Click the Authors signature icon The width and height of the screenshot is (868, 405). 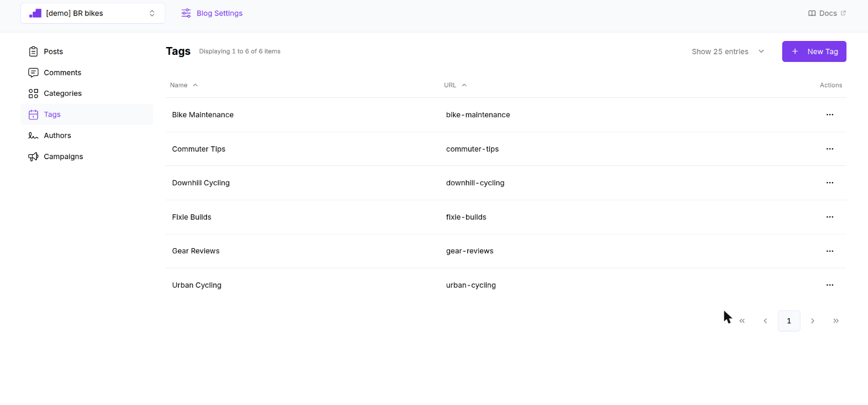coord(33,136)
